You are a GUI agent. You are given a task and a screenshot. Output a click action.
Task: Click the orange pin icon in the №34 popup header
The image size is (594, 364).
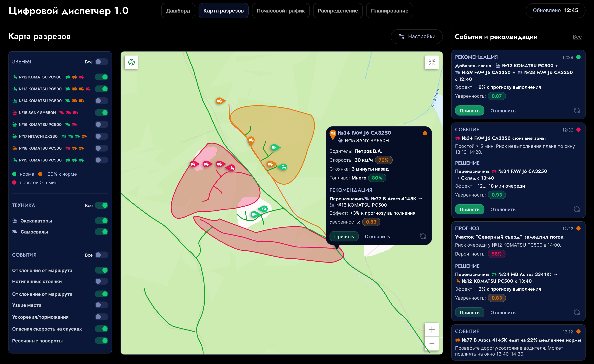(333, 135)
